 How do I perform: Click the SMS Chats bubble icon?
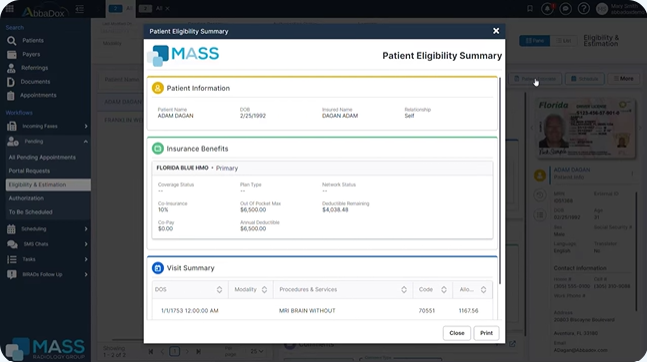(x=12, y=244)
